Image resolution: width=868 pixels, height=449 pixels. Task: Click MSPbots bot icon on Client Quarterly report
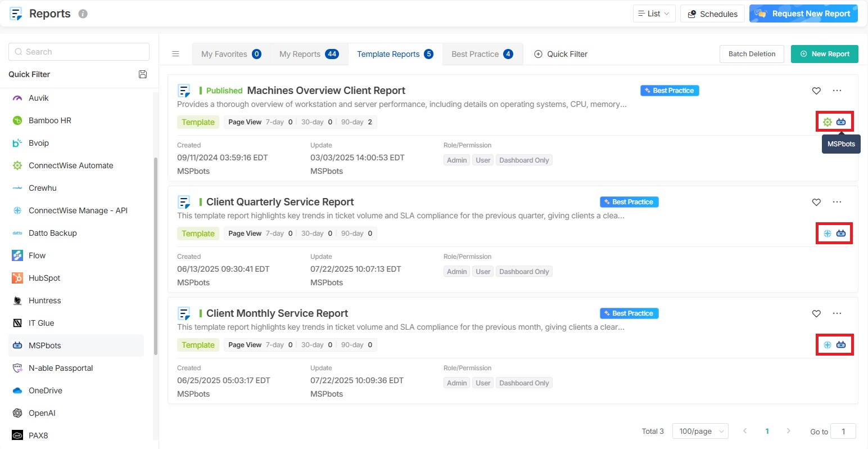pos(841,234)
